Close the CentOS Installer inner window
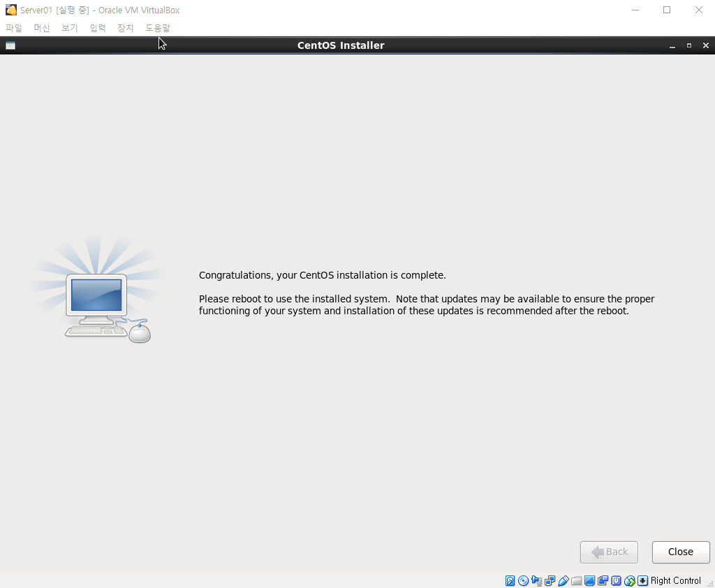The width and height of the screenshot is (715, 588). (706, 45)
